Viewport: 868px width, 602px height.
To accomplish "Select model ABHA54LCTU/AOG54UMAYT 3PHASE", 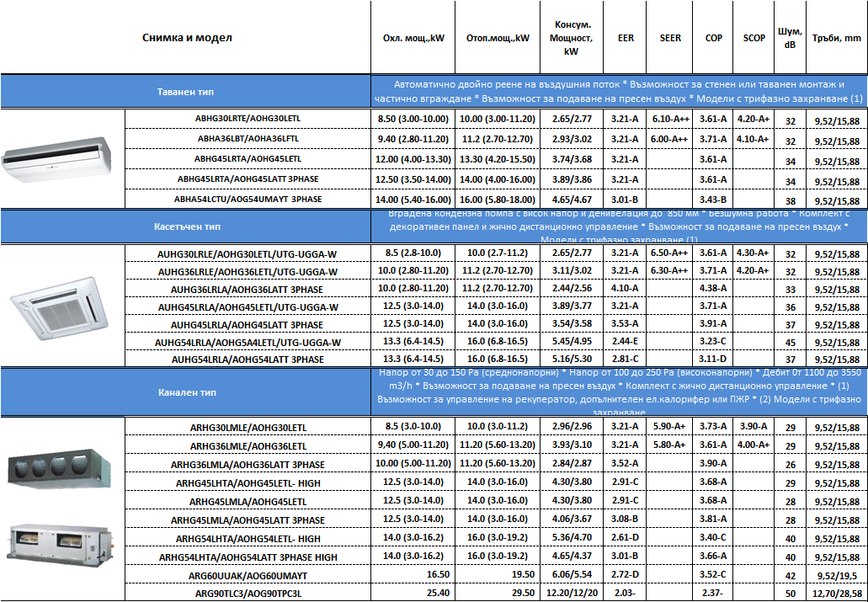I will coord(248,199).
